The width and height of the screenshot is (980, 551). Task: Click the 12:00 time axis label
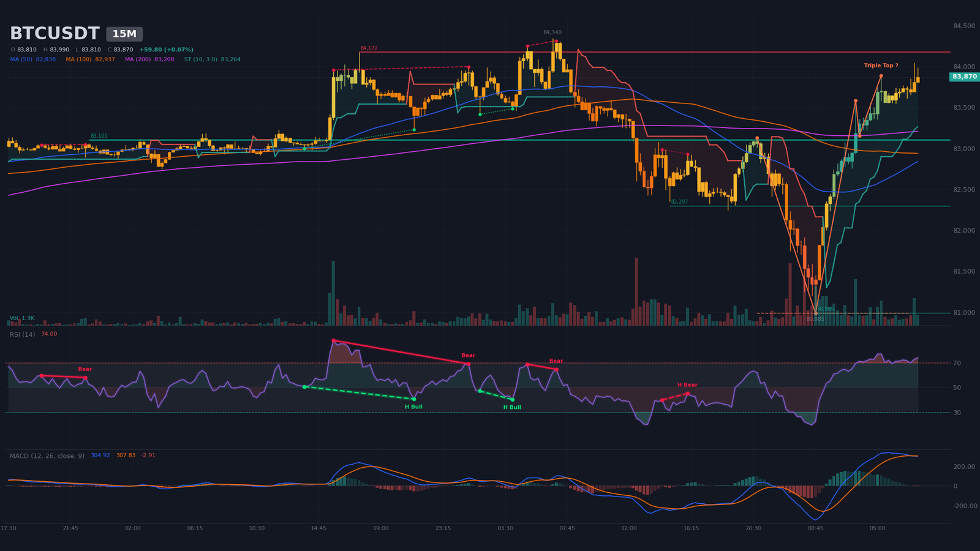[629, 528]
